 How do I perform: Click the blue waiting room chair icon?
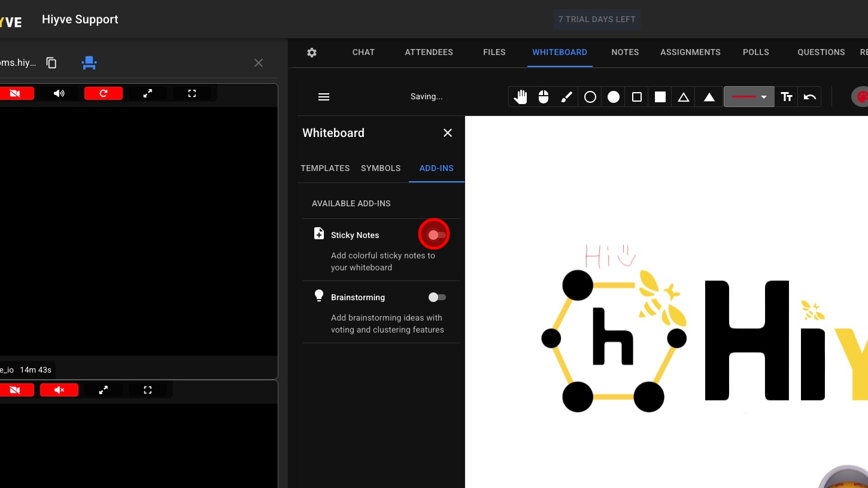tap(89, 63)
